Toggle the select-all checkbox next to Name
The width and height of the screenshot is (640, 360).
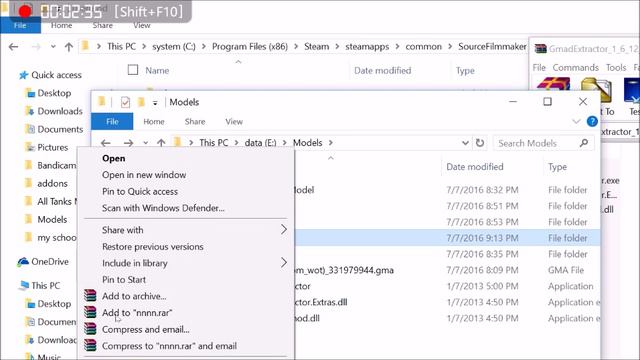pos(133,70)
